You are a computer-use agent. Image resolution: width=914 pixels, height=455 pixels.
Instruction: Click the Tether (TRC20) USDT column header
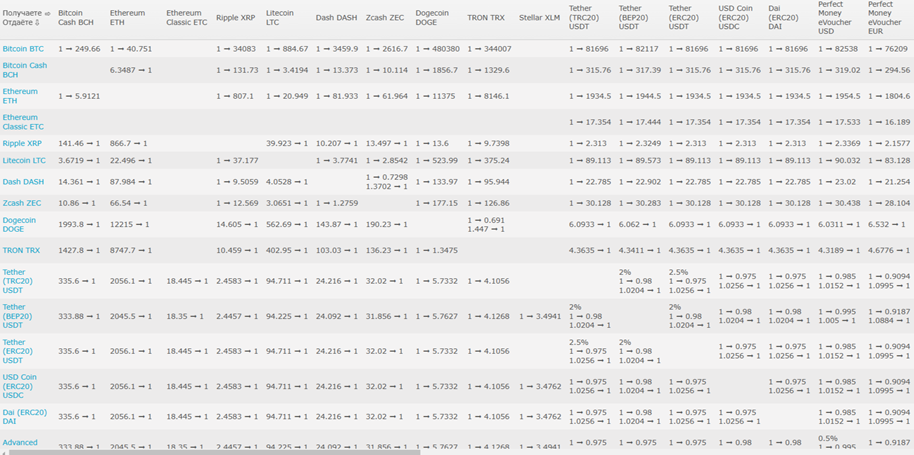point(586,17)
